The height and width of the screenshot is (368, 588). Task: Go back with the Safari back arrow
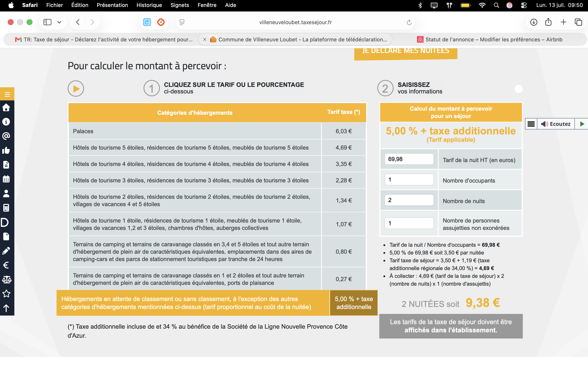click(78, 22)
